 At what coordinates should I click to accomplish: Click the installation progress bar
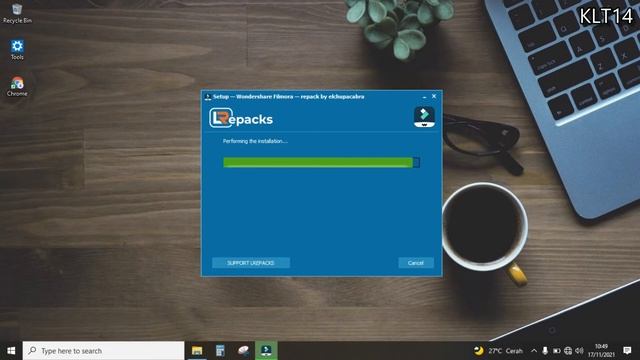click(321, 162)
